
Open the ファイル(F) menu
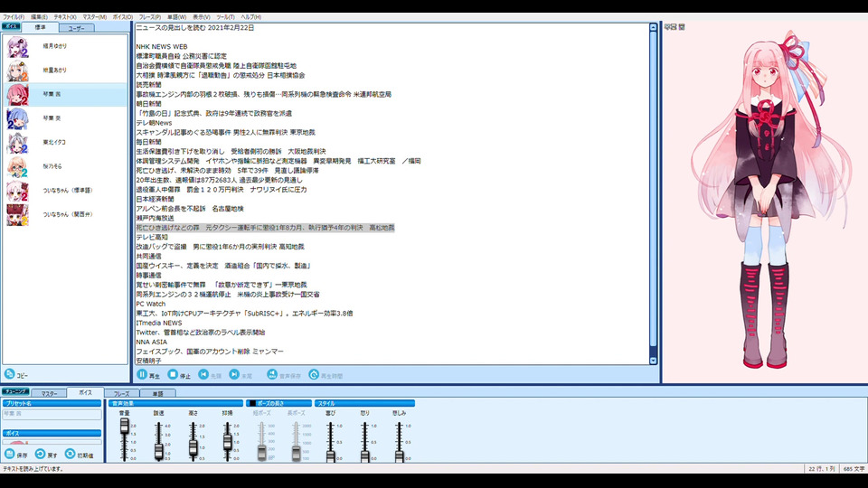tap(14, 17)
